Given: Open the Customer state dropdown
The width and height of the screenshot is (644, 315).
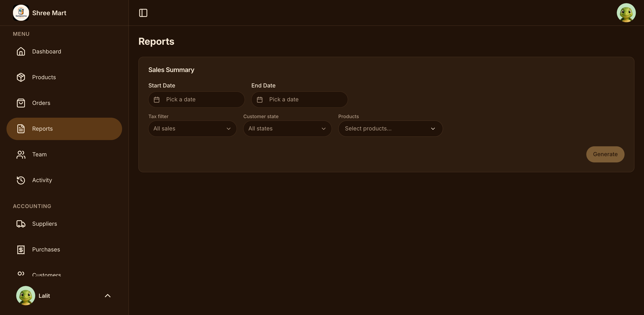Looking at the screenshot, I should (287, 129).
